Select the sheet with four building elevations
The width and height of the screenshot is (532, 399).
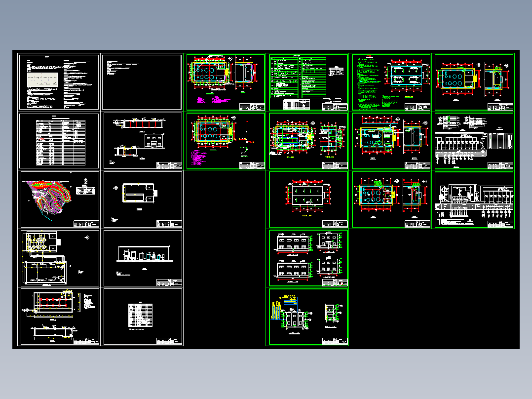pyautogui.click(x=308, y=258)
